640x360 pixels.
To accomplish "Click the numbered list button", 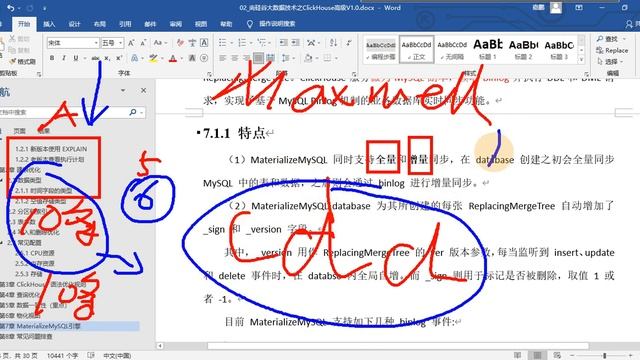I will (x=242, y=42).
